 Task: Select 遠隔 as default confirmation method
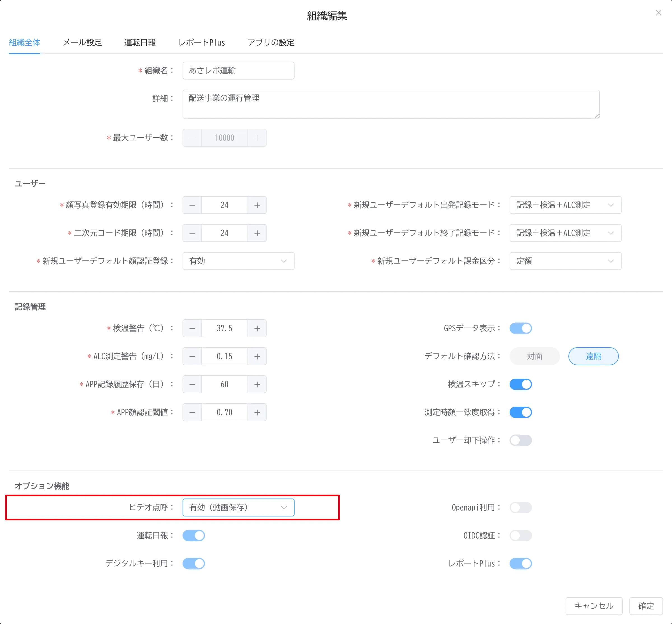[x=593, y=356]
